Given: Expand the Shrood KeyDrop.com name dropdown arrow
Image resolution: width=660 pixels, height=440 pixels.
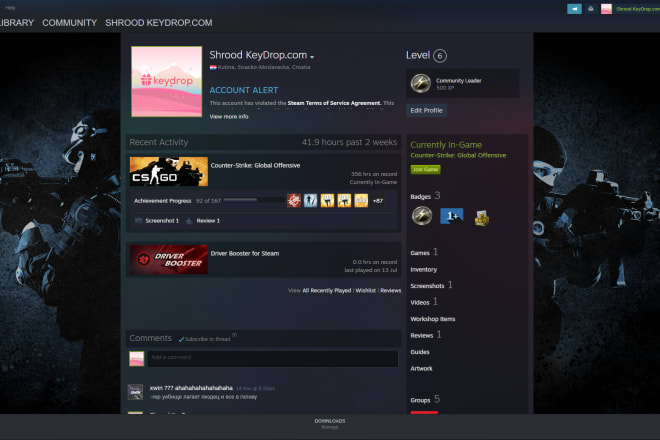Looking at the screenshot, I should [312, 57].
